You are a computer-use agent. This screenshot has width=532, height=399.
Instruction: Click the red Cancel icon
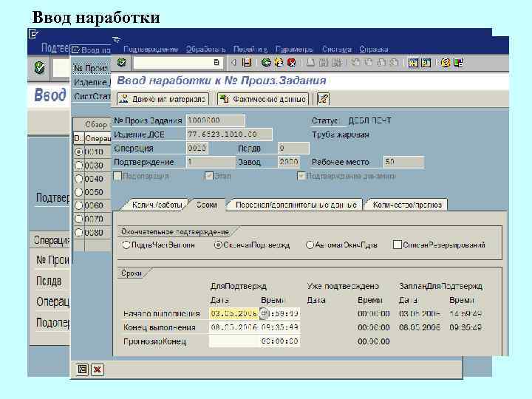(x=291, y=63)
